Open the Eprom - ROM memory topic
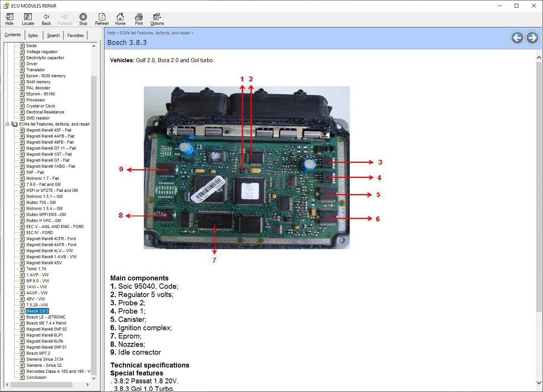The width and height of the screenshot is (543, 392). pyautogui.click(x=46, y=76)
